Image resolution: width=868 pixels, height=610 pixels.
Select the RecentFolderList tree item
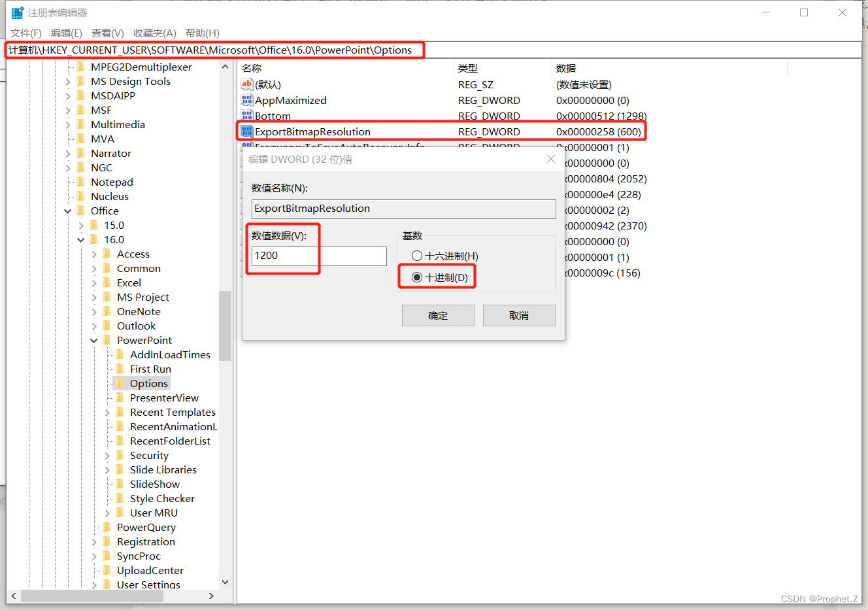pyautogui.click(x=170, y=441)
